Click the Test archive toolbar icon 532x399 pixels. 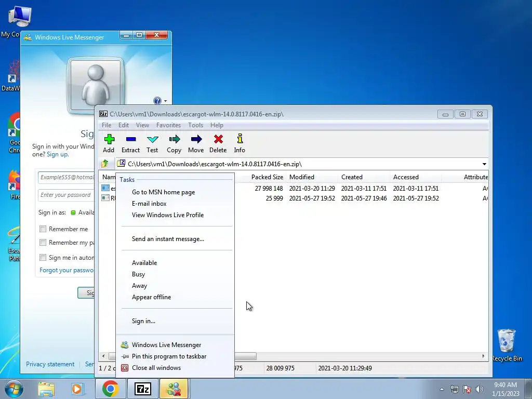(152, 143)
